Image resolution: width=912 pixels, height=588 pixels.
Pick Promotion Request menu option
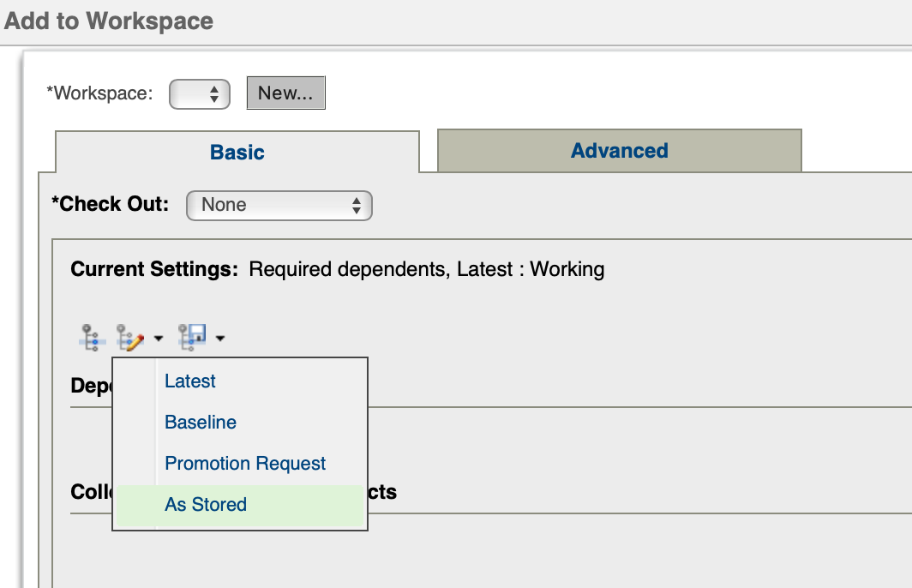point(245,464)
